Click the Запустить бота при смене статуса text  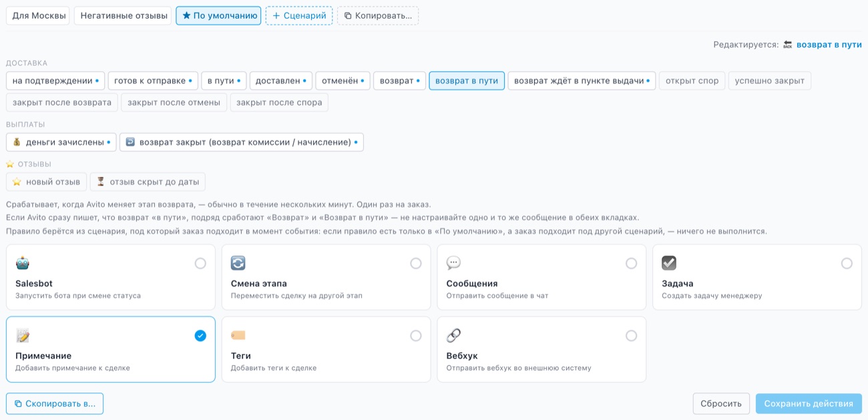78,296
